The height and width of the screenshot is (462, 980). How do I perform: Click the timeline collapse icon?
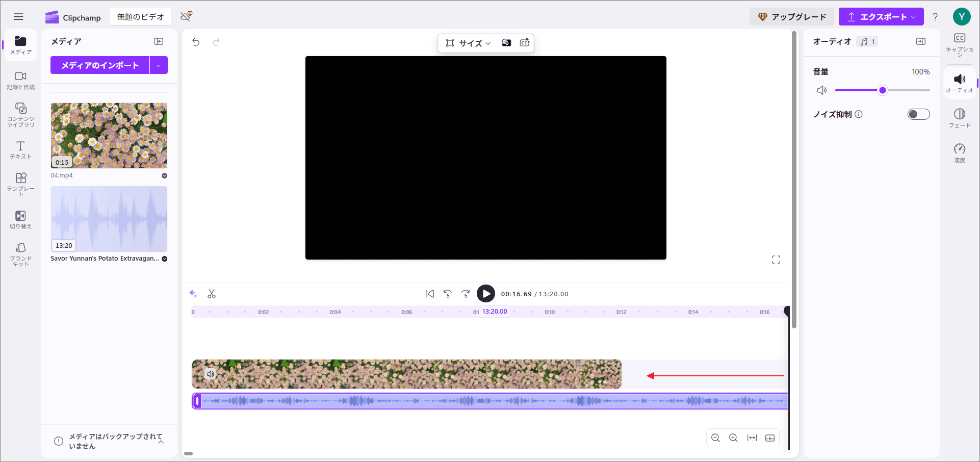770,438
